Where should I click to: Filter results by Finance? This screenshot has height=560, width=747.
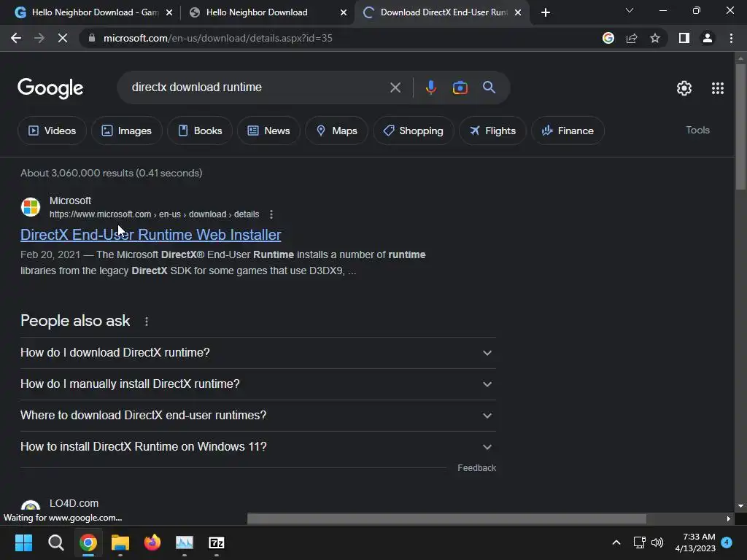click(568, 131)
